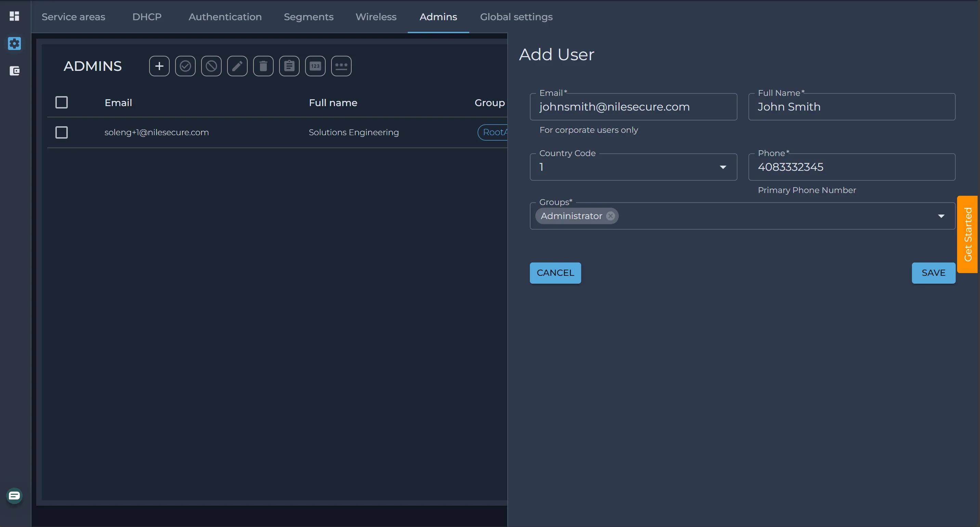Screen dimensions: 980x527
Task: Click the edit pencil toolbar icon
Action: coord(237,66)
